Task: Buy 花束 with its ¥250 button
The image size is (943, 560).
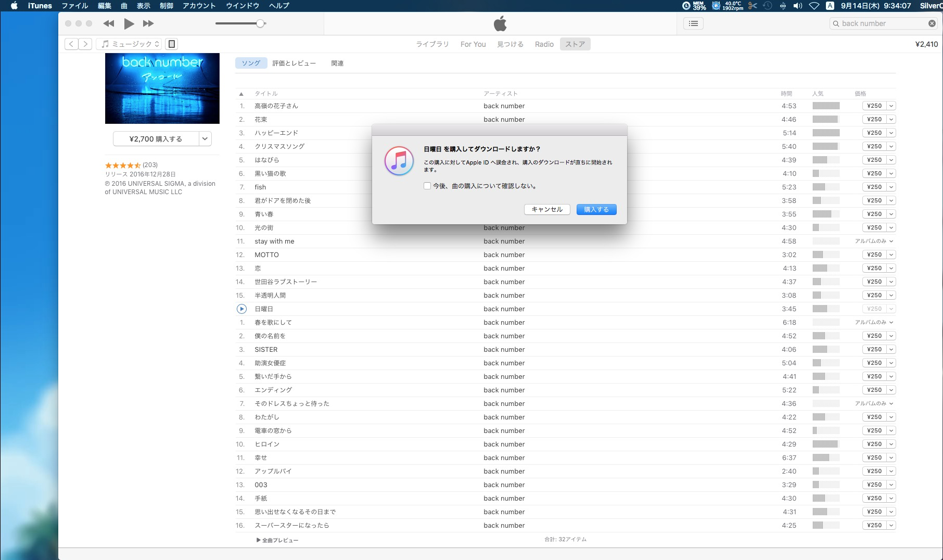Action: click(874, 120)
